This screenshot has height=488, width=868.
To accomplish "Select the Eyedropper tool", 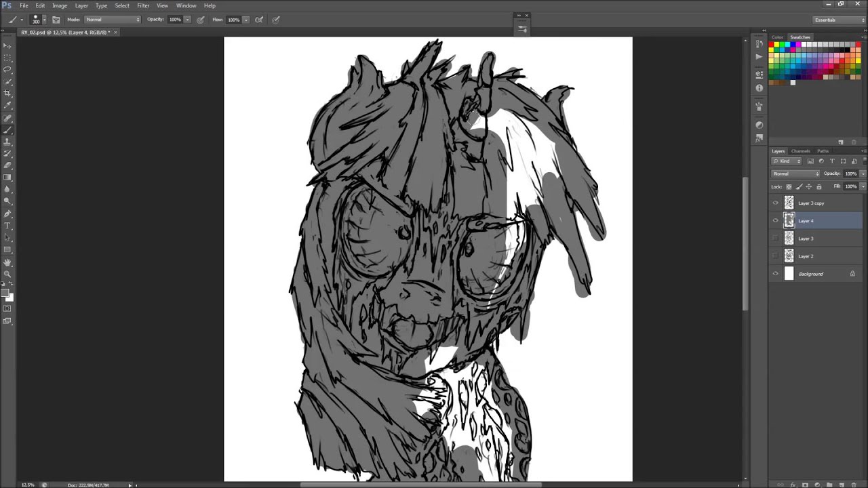I will tap(7, 105).
